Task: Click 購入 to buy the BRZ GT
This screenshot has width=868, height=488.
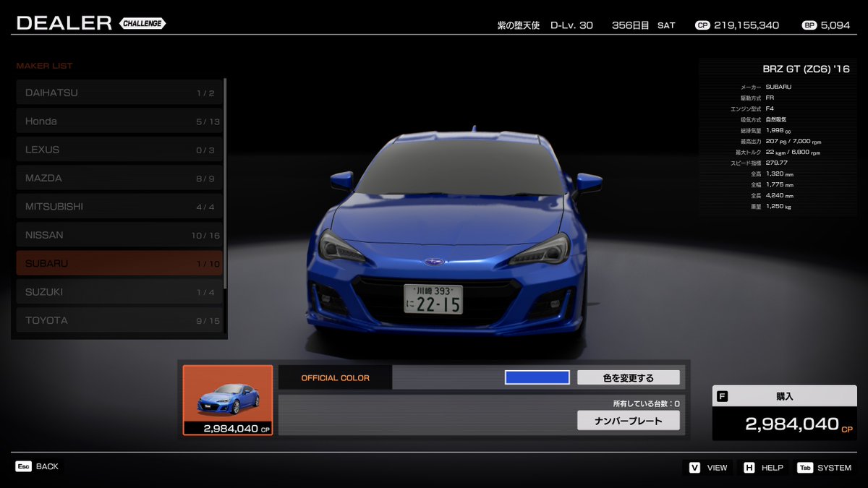Action: click(x=785, y=395)
